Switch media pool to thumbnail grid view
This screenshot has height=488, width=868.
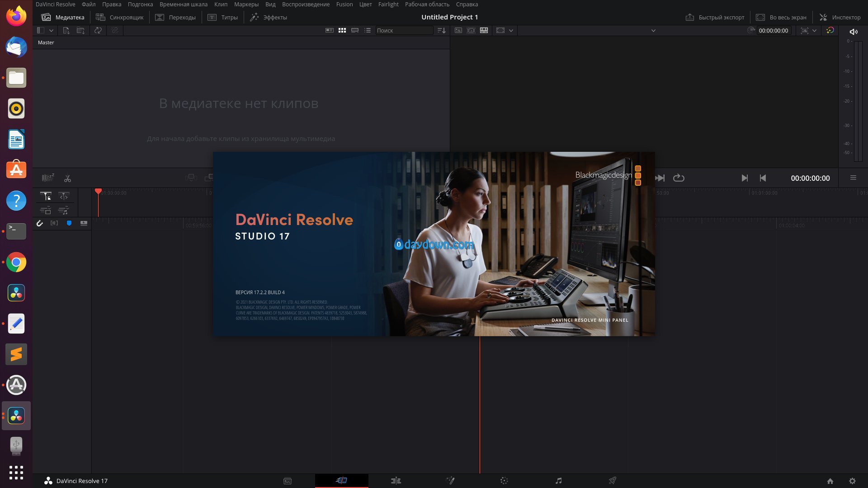(342, 30)
